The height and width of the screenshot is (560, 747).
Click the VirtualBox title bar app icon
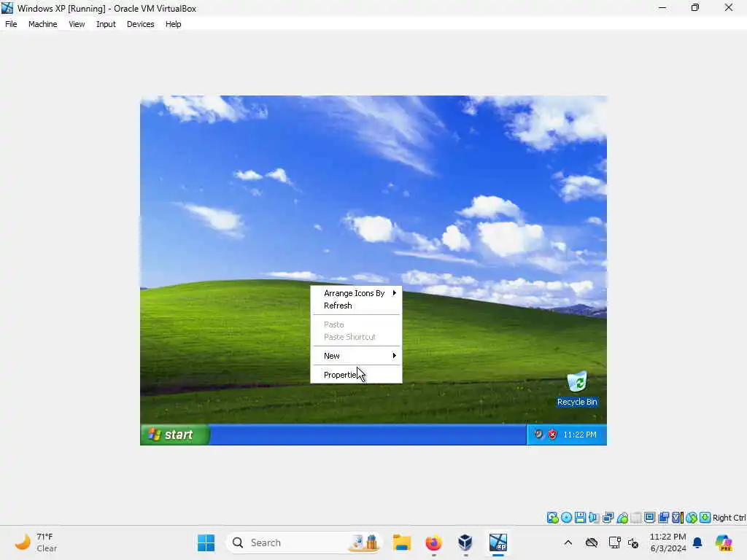coord(7,7)
